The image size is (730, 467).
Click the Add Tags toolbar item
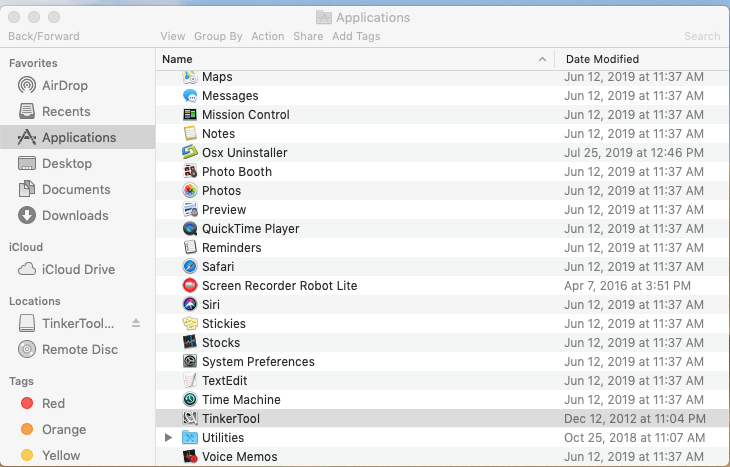(x=356, y=36)
